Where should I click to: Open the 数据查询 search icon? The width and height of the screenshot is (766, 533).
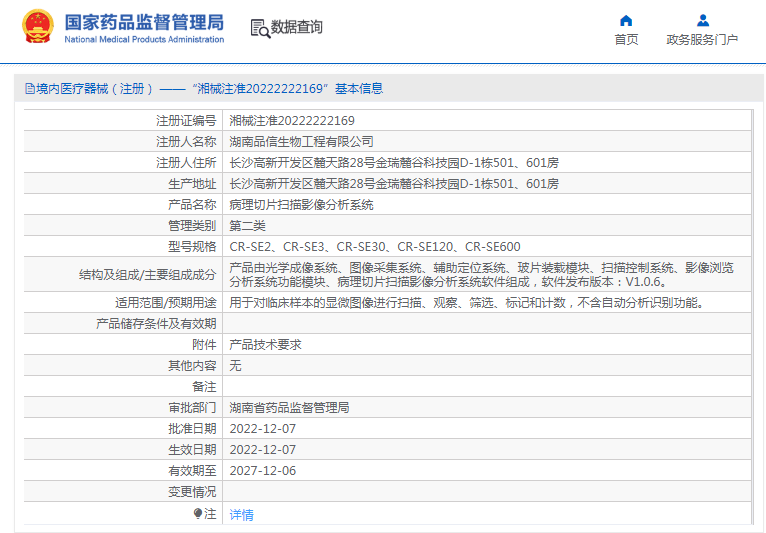[260, 28]
